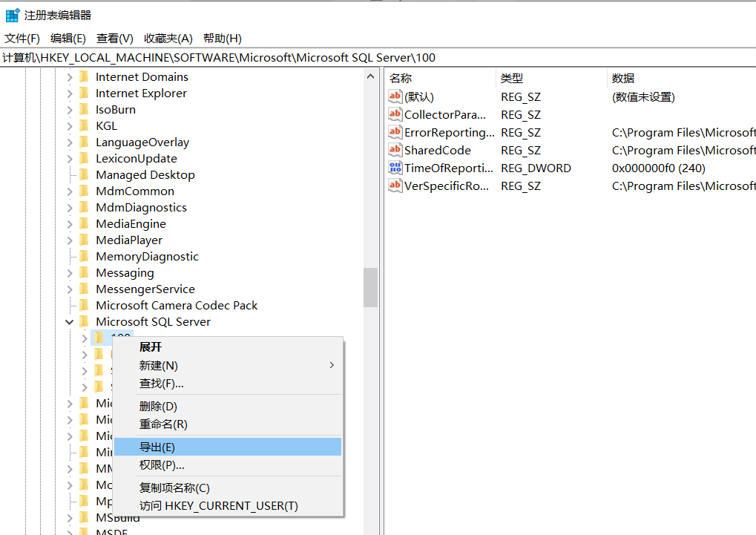Click the MediaPlayer folder icon

point(84,240)
